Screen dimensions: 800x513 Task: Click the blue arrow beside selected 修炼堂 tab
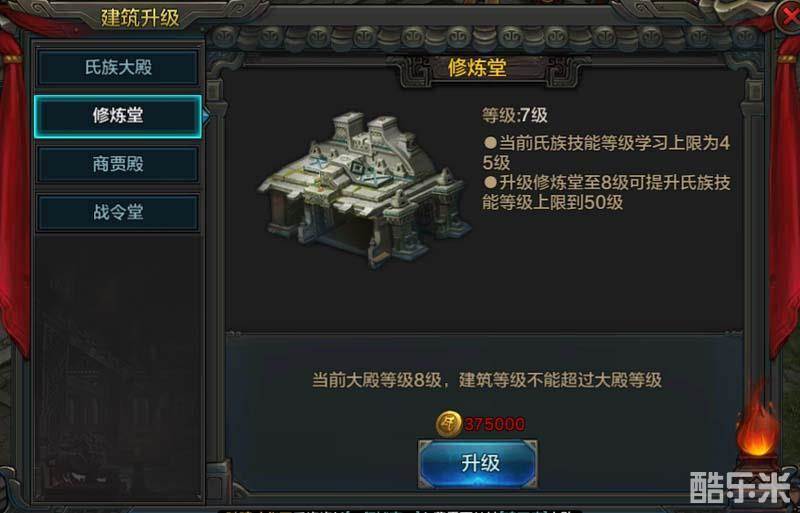tap(206, 116)
